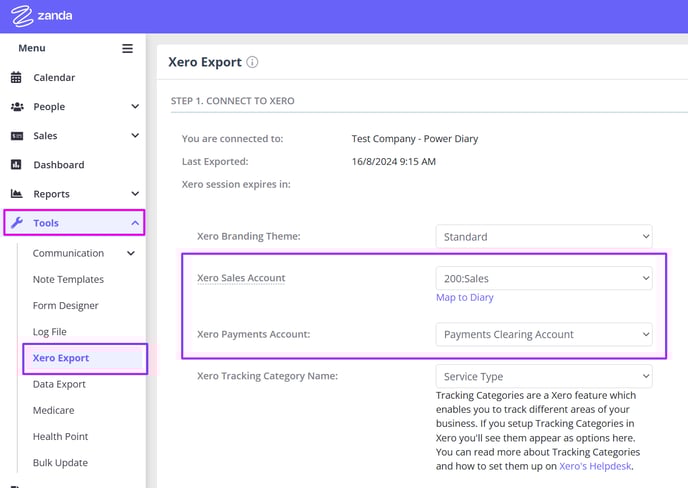Open Medicare under Tools
This screenshot has height=488, width=688.
click(54, 410)
